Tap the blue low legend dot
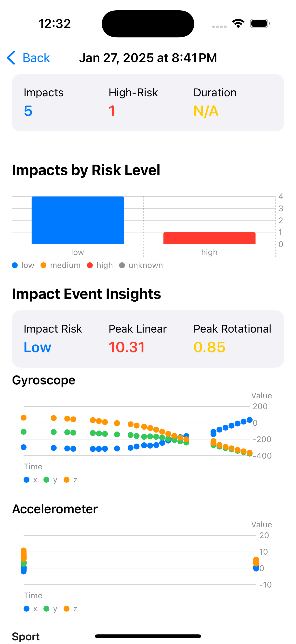The width and height of the screenshot is (296, 644). (15, 265)
